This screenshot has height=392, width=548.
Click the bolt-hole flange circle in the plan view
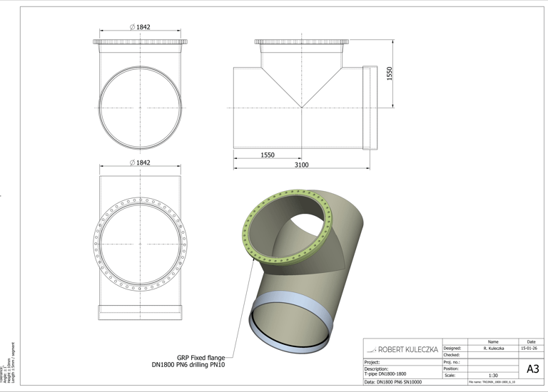140,244
